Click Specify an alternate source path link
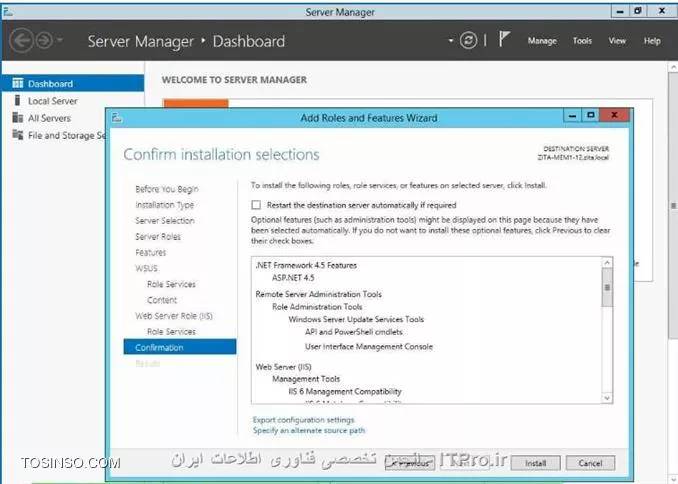Viewport: 678px width, 484px height. [x=309, y=430]
